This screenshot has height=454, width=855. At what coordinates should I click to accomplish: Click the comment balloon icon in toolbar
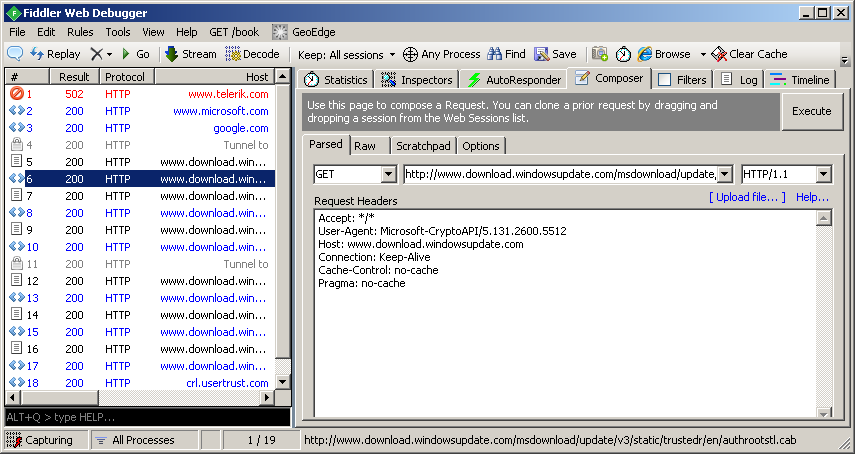pos(15,54)
